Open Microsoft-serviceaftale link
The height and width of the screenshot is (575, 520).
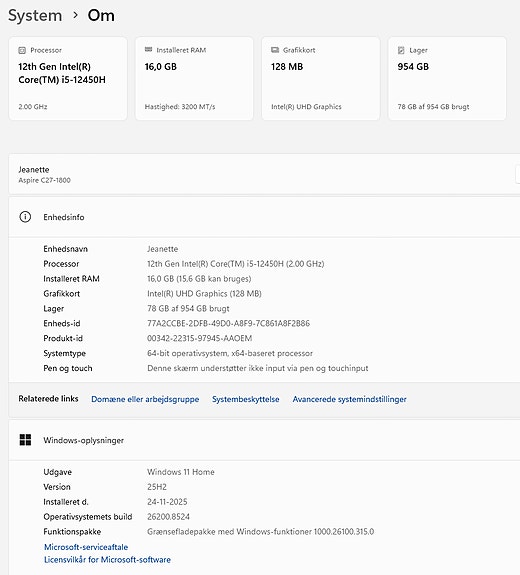tap(86, 547)
